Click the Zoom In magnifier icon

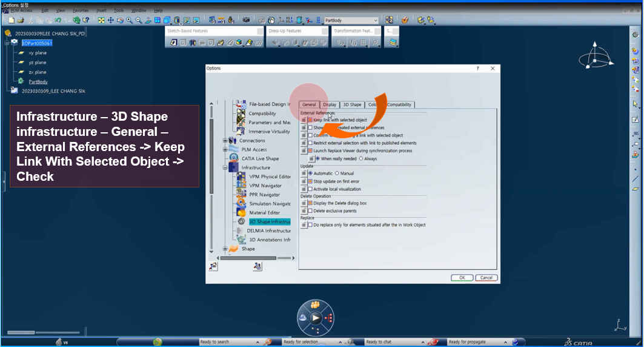(130, 20)
